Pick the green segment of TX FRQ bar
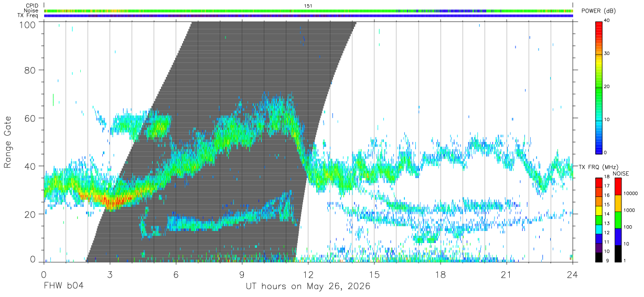644x297 pixels. coord(598,220)
